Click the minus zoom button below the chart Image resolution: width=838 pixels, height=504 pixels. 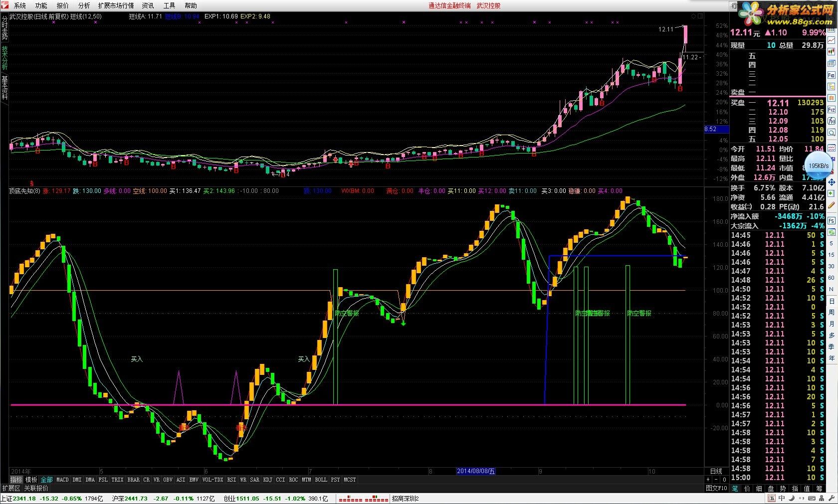point(716,479)
